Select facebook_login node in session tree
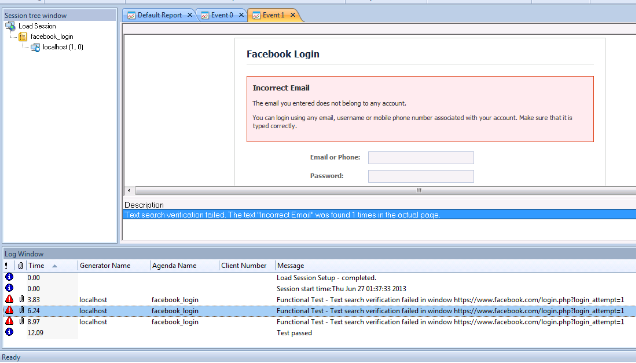 pyautogui.click(x=52, y=37)
